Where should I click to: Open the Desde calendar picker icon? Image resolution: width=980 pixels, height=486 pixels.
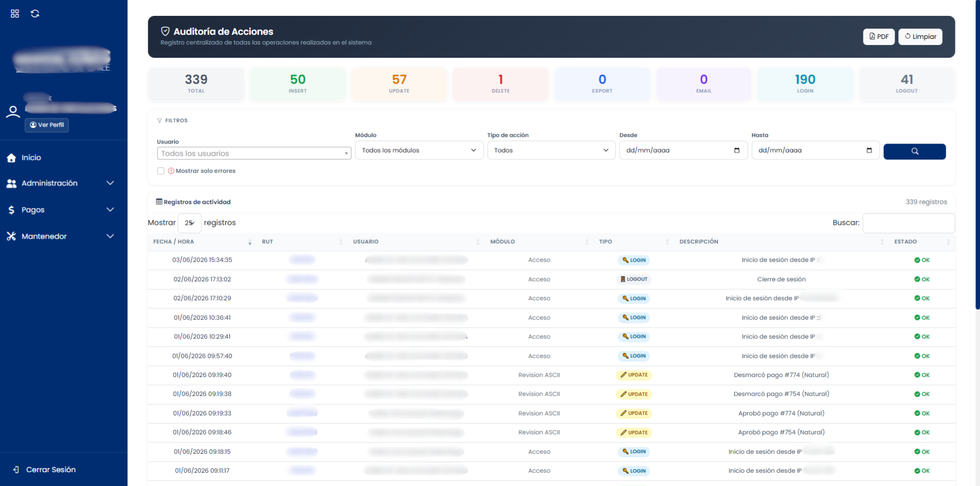[737, 150]
